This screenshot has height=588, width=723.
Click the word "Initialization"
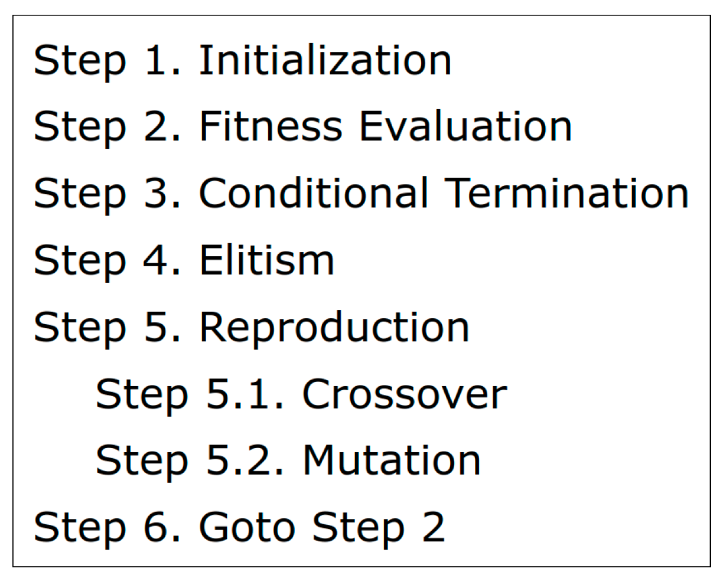325,60
